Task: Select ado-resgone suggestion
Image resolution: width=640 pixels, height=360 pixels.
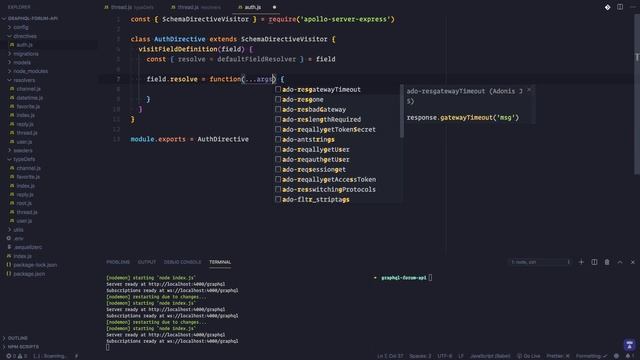Action: pyautogui.click(x=337, y=100)
